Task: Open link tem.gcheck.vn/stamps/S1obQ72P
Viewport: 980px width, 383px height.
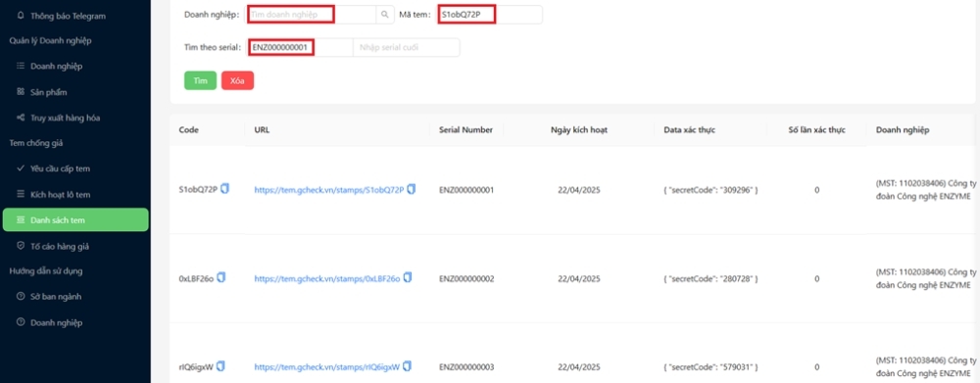Action: (x=328, y=189)
